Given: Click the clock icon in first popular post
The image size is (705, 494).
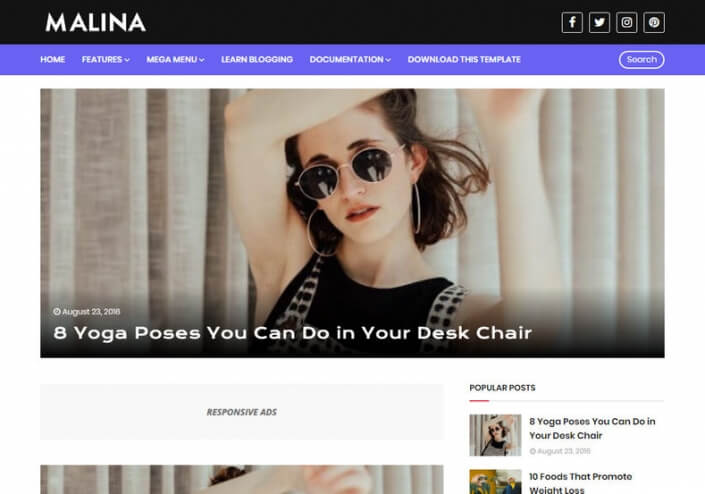Looking at the screenshot, I should point(533,451).
